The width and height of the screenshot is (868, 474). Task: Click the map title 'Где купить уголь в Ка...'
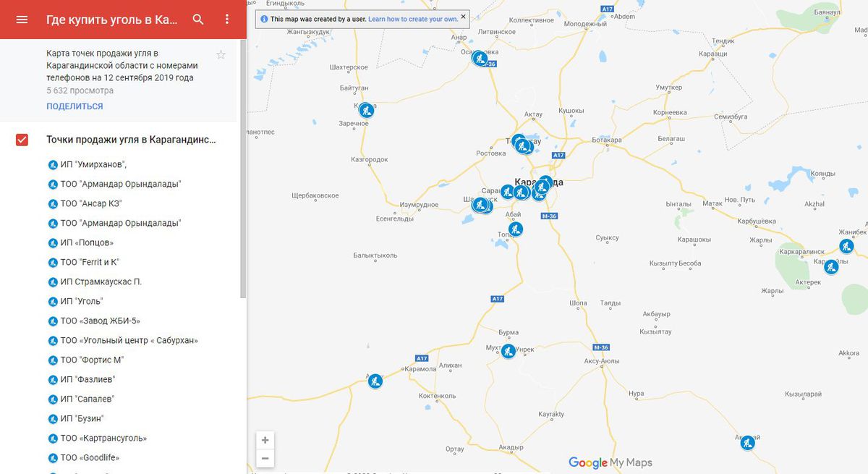(x=111, y=20)
